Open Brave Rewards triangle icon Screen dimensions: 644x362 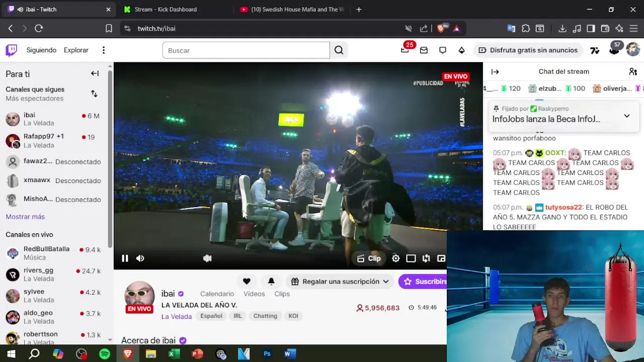tap(456, 29)
